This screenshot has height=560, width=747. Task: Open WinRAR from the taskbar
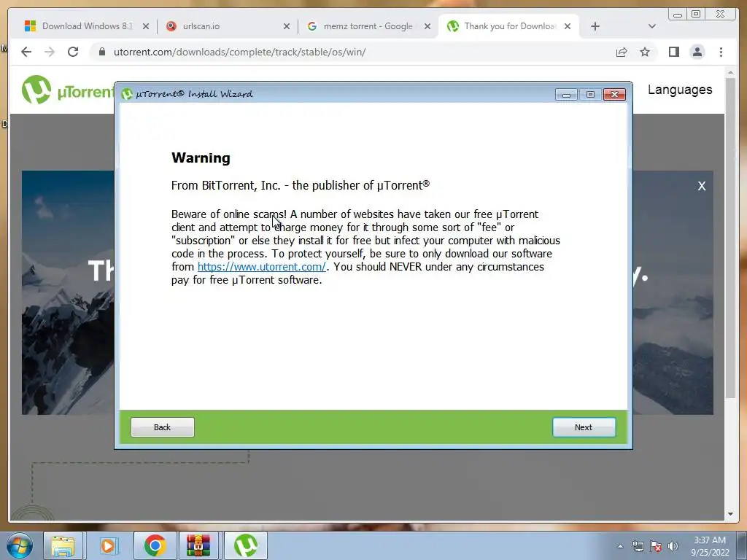(198, 545)
